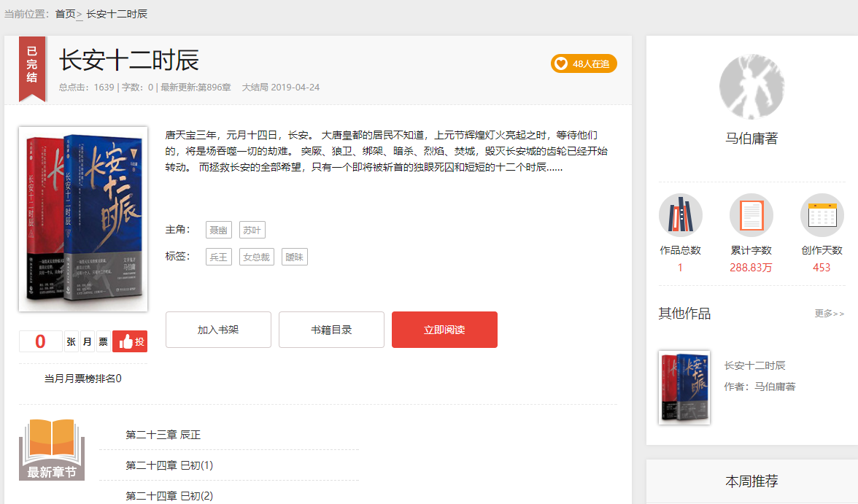Click the document icon above 累计字数

(x=751, y=215)
